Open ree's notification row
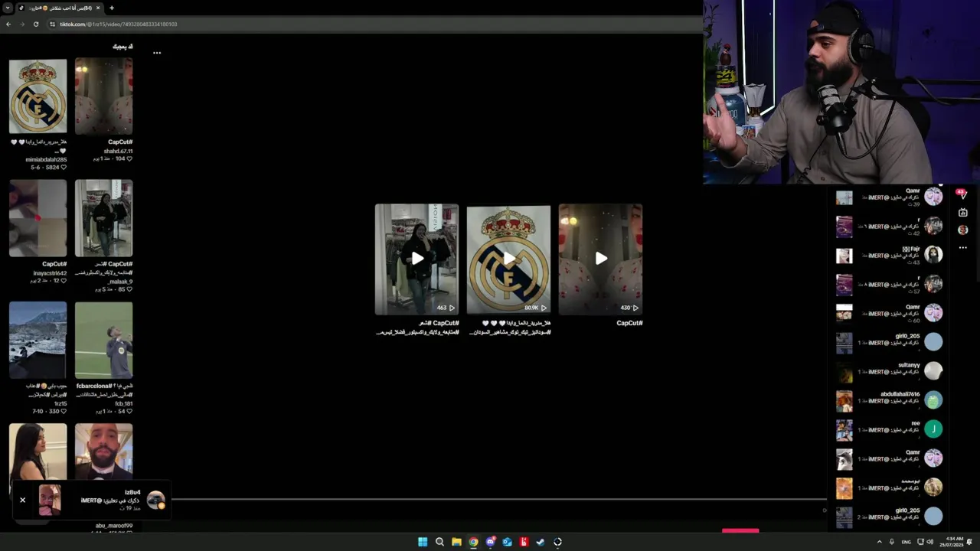Viewport: 980px width, 551px height. coord(890,429)
